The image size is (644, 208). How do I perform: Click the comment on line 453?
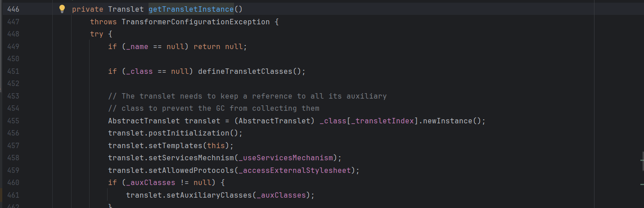coord(247,96)
